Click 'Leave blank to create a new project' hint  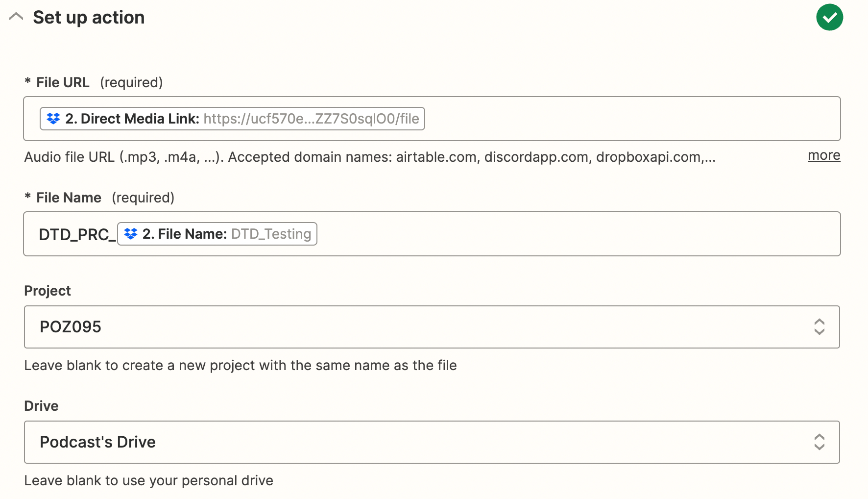[241, 365]
